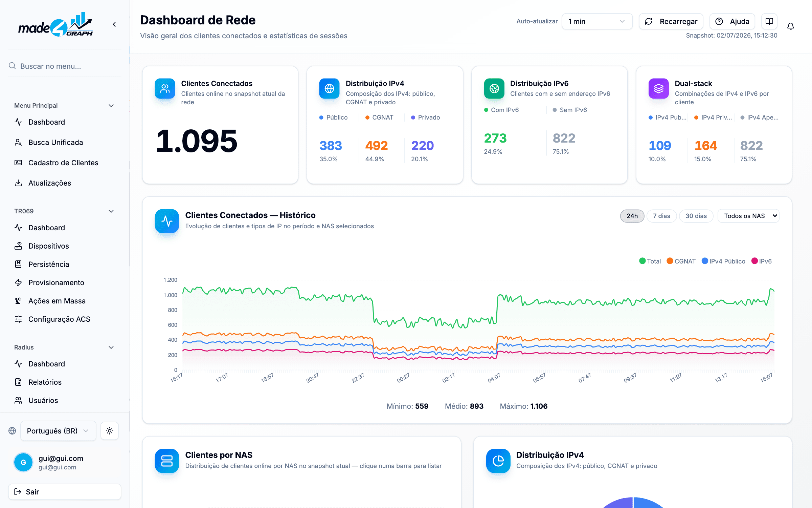Click the Mínimo: 559 statistic
Image resolution: width=812 pixels, height=508 pixels.
[408, 406]
